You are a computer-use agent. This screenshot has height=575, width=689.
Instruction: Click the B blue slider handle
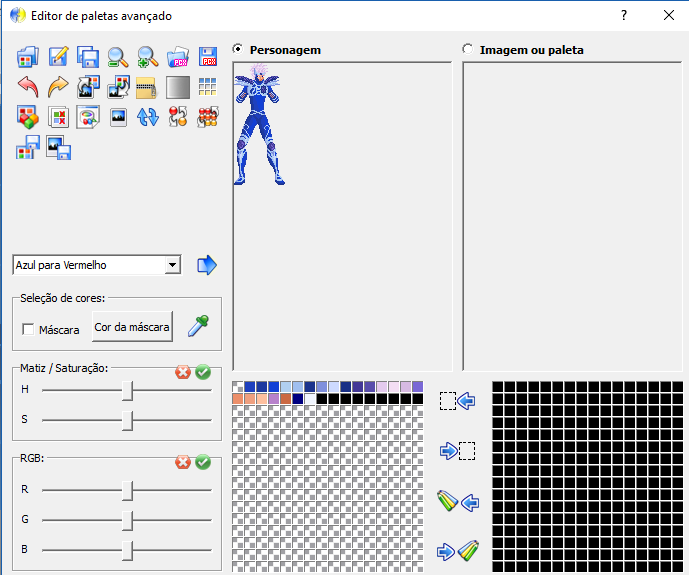tap(127, 550)
